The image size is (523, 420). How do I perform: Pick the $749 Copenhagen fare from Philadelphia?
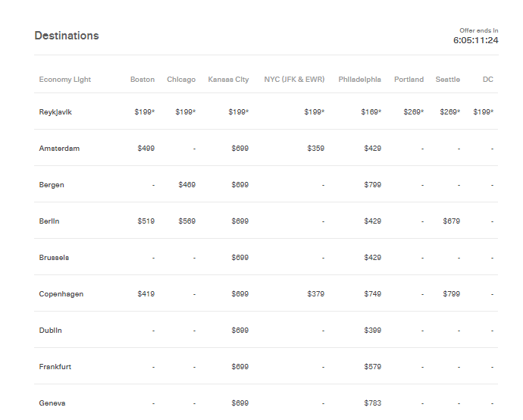point(372,294)
